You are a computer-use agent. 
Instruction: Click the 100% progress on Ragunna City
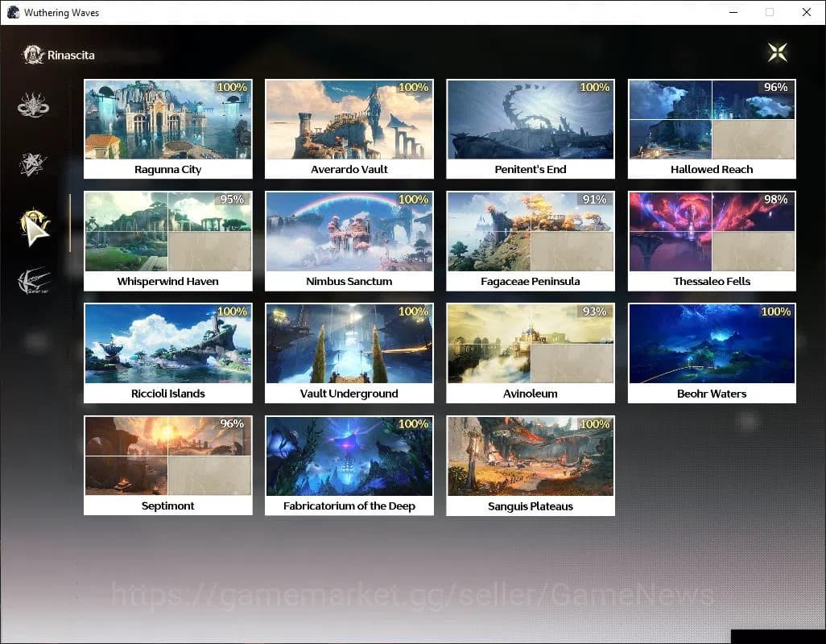[233, 88]
